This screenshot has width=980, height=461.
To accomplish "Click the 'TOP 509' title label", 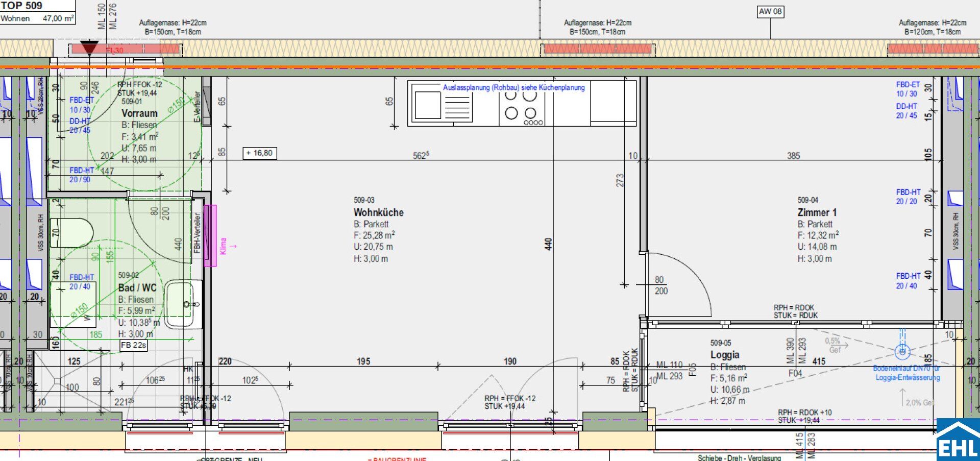I will coord(22,6).
